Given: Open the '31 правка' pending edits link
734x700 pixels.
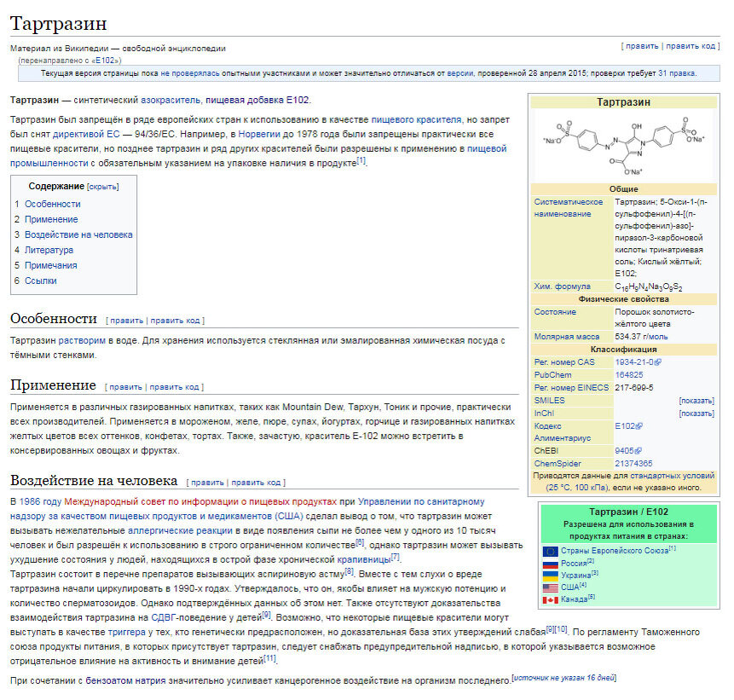Looking at the screenshot, I should (x=676, y=73).
